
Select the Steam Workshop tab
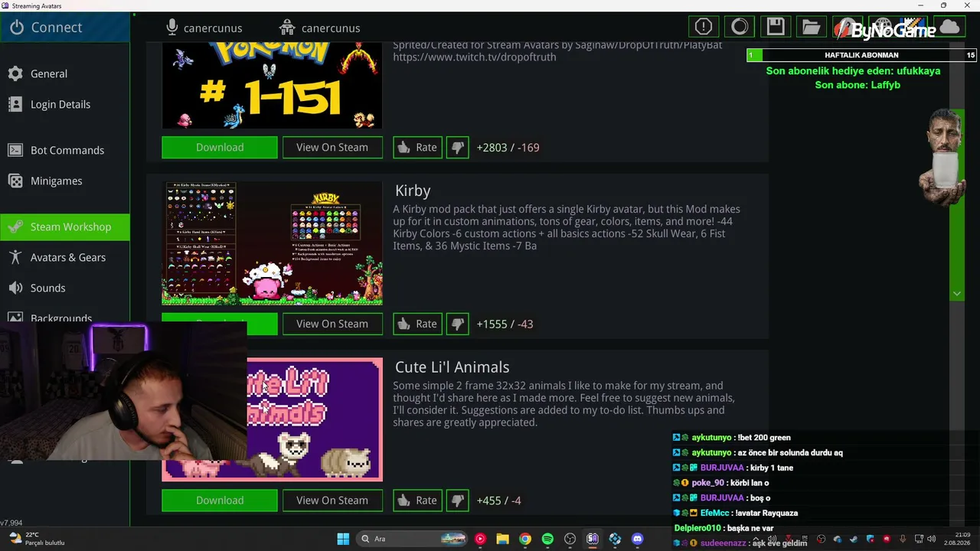(64, 227)
